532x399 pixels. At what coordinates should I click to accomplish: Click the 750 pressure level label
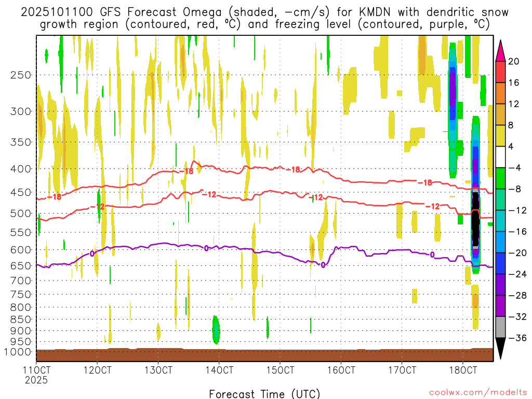click(21, 295)
